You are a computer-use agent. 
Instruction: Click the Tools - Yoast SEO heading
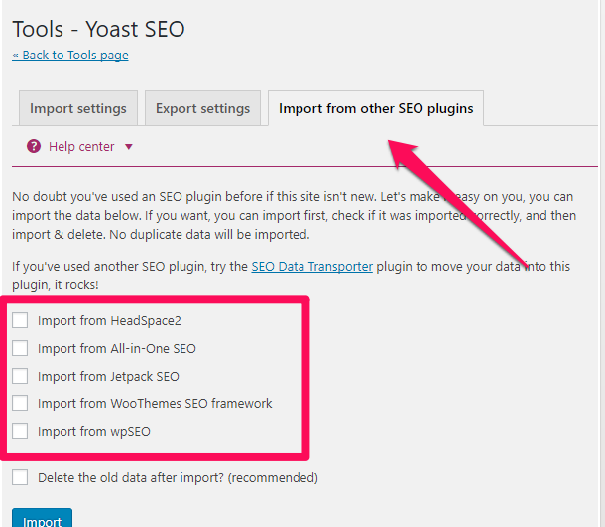pyautogui.click(x=98, y=29)
